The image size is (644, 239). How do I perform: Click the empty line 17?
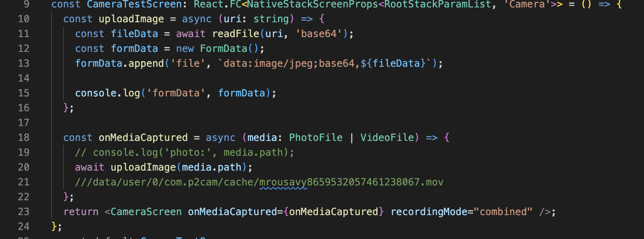(x=329, y=123)
